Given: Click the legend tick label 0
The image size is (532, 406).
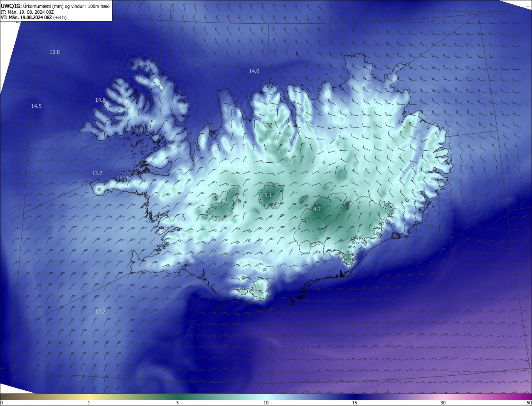Looking at the screenshot, I should pyautogui.click(x=1, y=403).
